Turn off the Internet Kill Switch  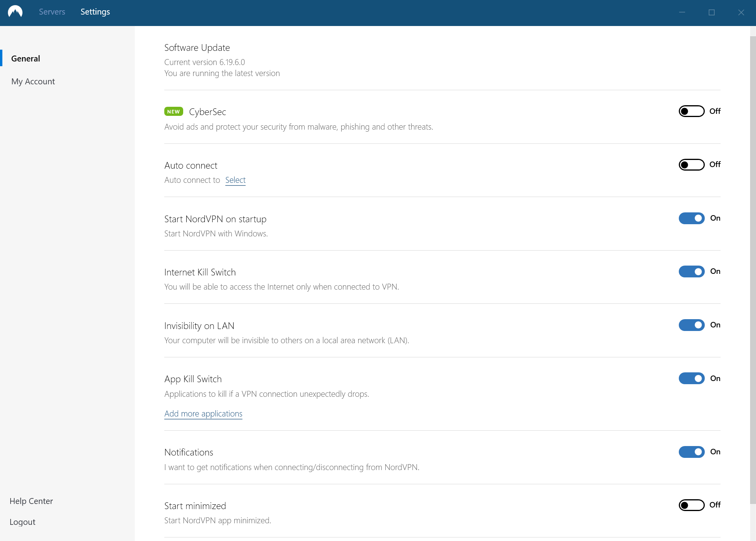tap(691, 271)
